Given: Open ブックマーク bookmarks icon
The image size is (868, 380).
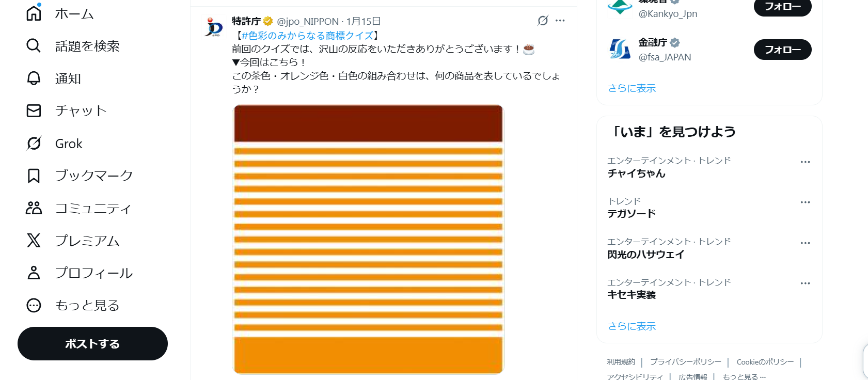Looking at the screenshot, I should pyautogui.click(x=33, y=176).
